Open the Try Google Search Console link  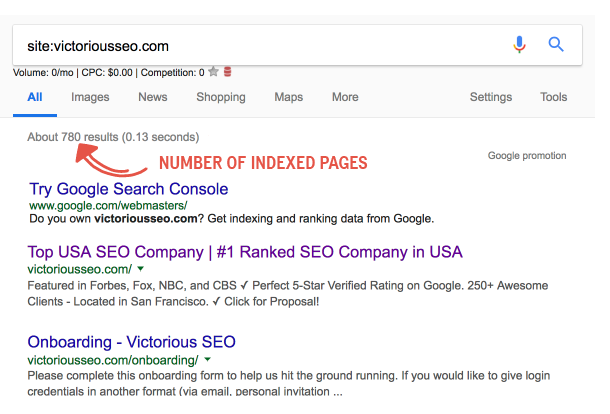[129, 189]
